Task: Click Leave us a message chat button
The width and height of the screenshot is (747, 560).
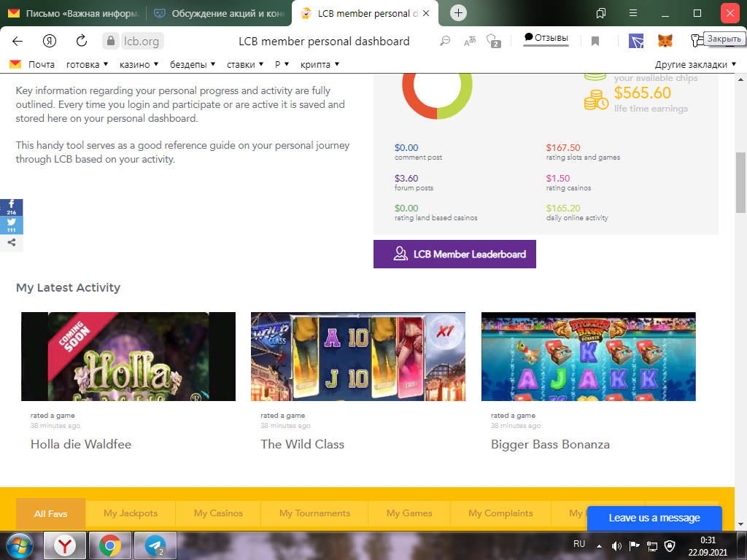Action: pos(654,518)
